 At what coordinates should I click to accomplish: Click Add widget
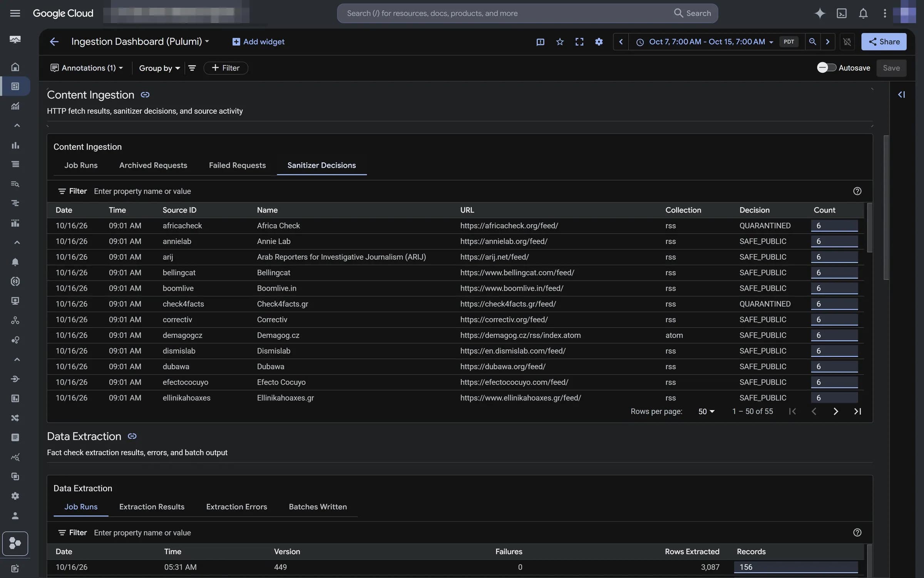(258, 42)
